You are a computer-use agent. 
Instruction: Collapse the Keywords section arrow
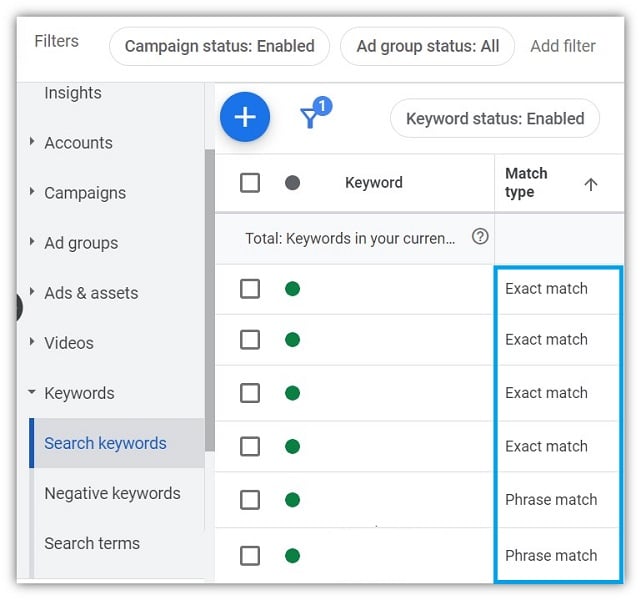(31, 392)
